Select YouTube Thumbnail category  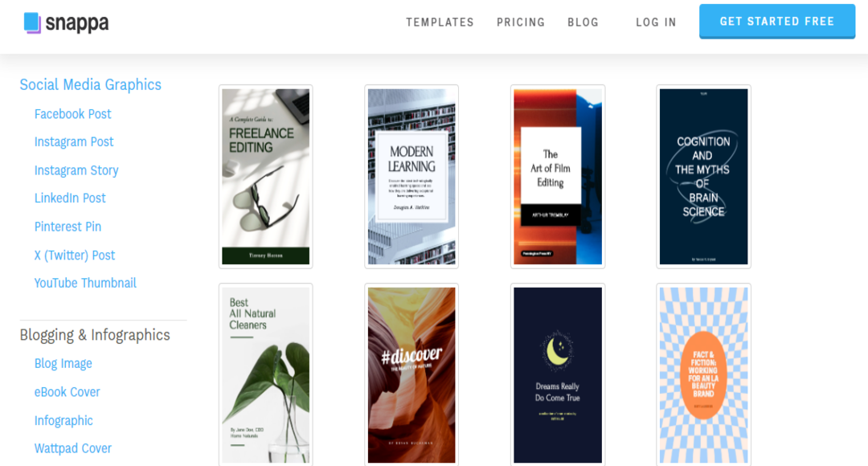(85, 284)
